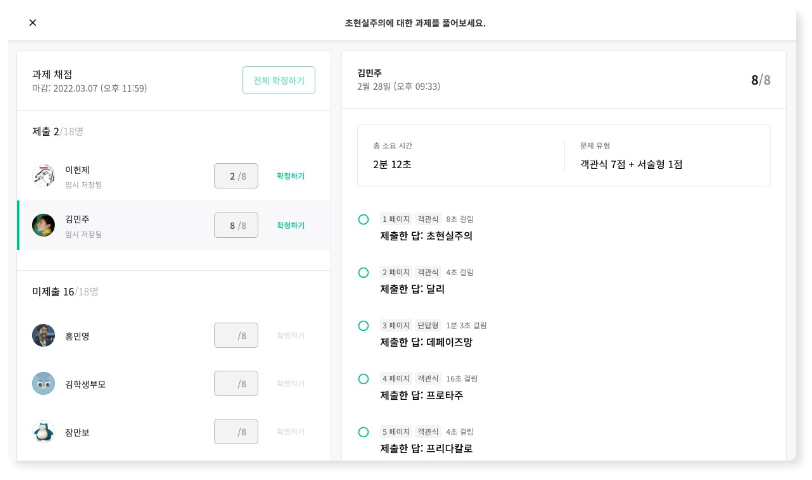Image resolution: width=812 pixels, height=480 pixels.
Task: Click 이현제's profile avatar
Action: click(x=44, y=176)
